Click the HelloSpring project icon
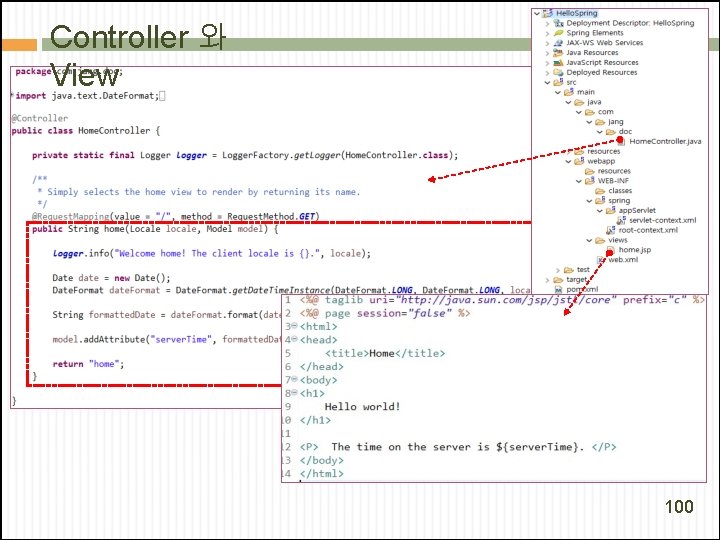Viewport: 720px width, 540px height. pyautogui.click(x=547, y=13)
